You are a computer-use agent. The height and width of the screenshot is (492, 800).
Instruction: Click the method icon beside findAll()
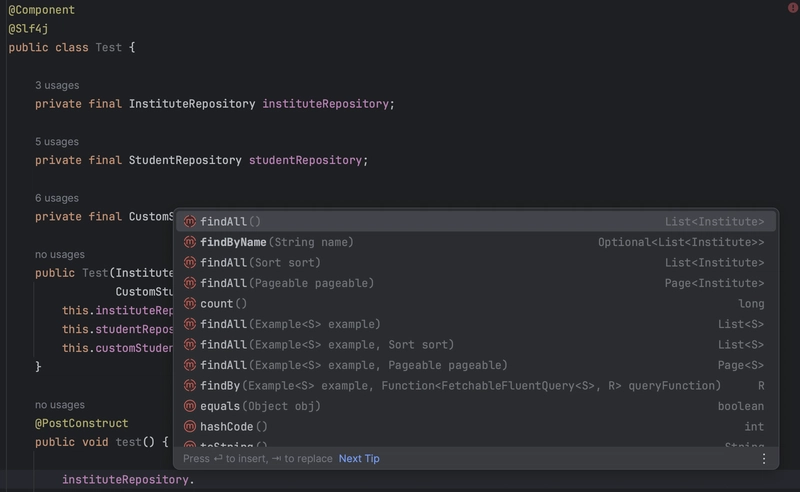[x=190, y=222]
